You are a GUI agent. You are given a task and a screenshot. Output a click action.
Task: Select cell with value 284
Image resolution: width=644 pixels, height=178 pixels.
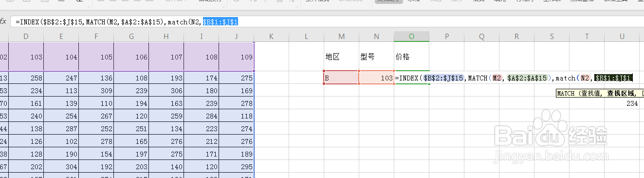(201, 117)
